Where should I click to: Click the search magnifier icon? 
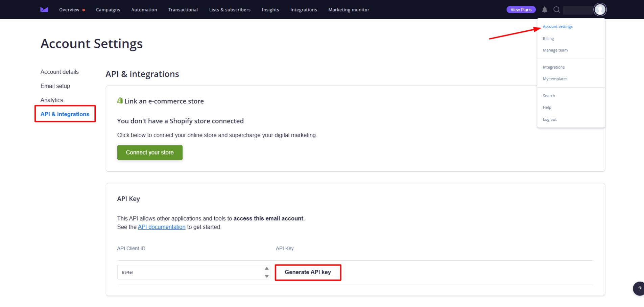556,9
